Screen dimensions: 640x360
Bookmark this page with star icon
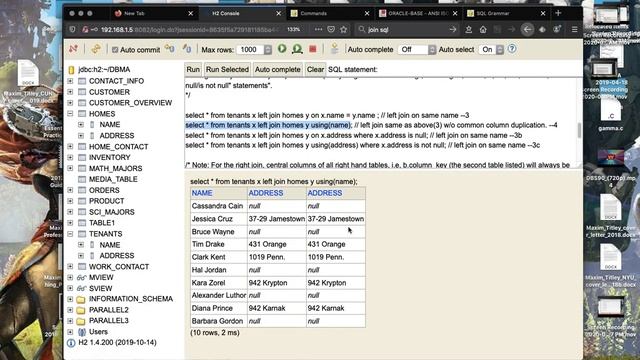click(x=344, y=29)
